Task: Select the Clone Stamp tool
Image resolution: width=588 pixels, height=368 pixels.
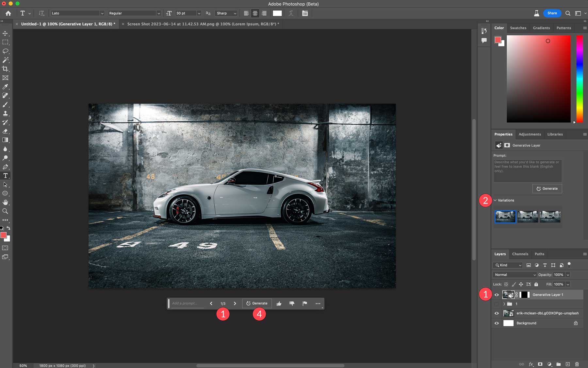Action: pos(5,114)
